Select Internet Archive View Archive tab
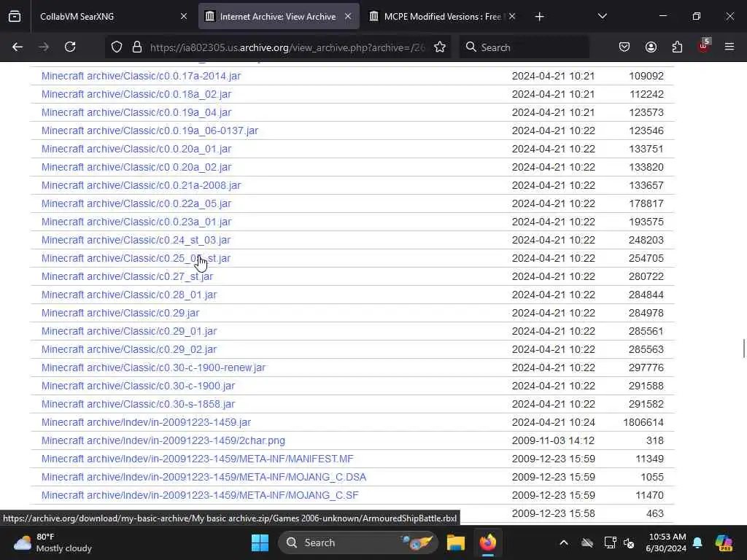 click(279, 17)
